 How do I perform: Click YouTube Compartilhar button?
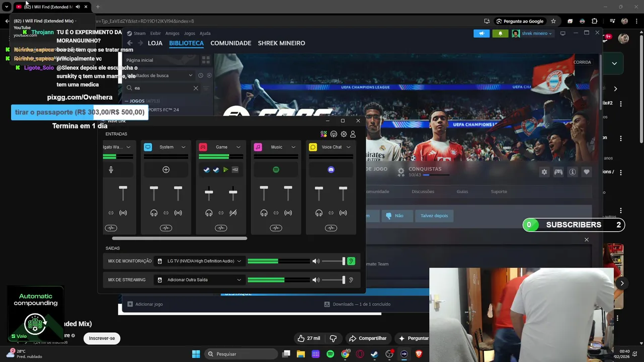[368, 338]
